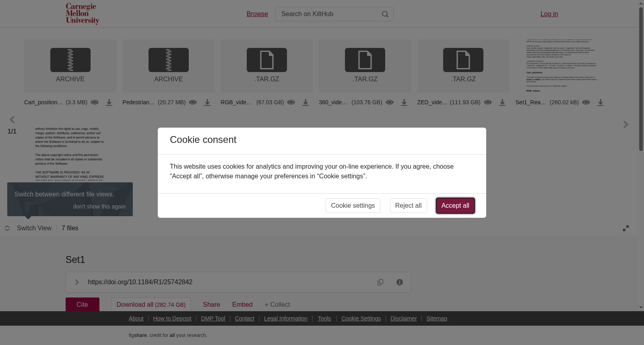
Task: Download the Set1_Readme 260.02 kB file
Action: pos(601,102)
